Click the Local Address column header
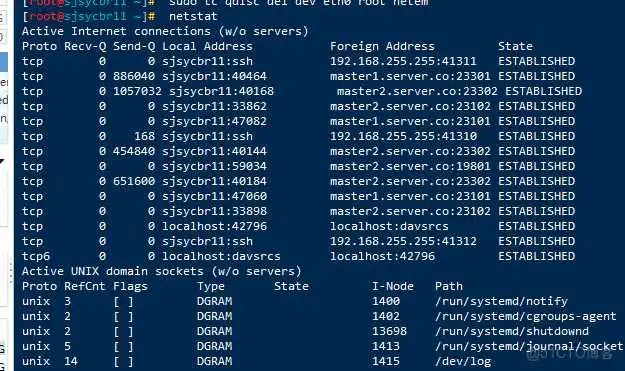 tap(207, 47)
